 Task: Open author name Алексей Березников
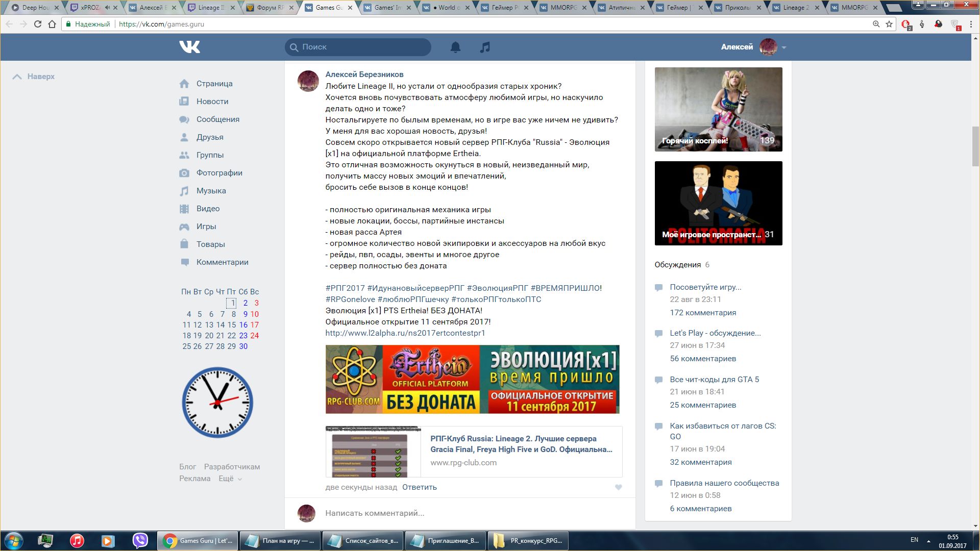pos(364,74)
